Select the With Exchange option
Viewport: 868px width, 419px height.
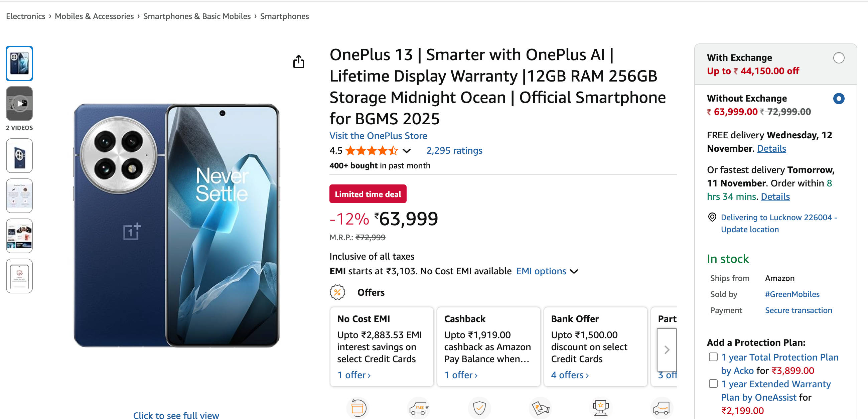pyautogui.click(x=839, y=58)
